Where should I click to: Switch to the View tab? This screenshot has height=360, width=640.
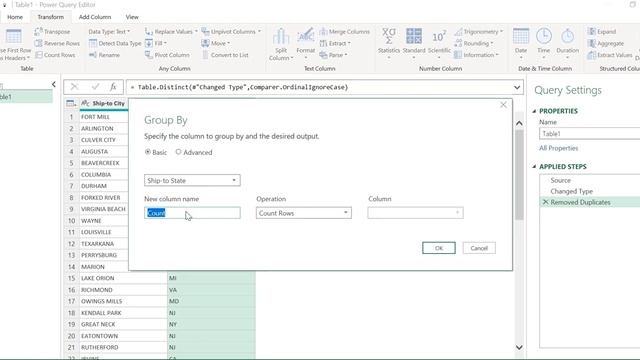132,17
